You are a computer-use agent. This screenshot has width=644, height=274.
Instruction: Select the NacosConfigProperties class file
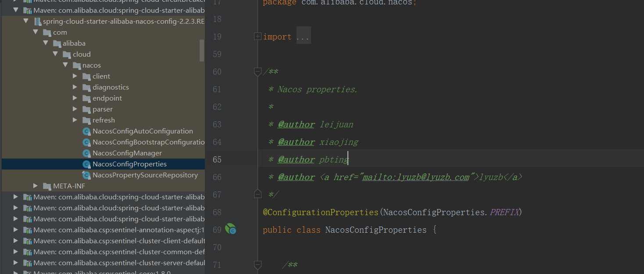[129, 164]
